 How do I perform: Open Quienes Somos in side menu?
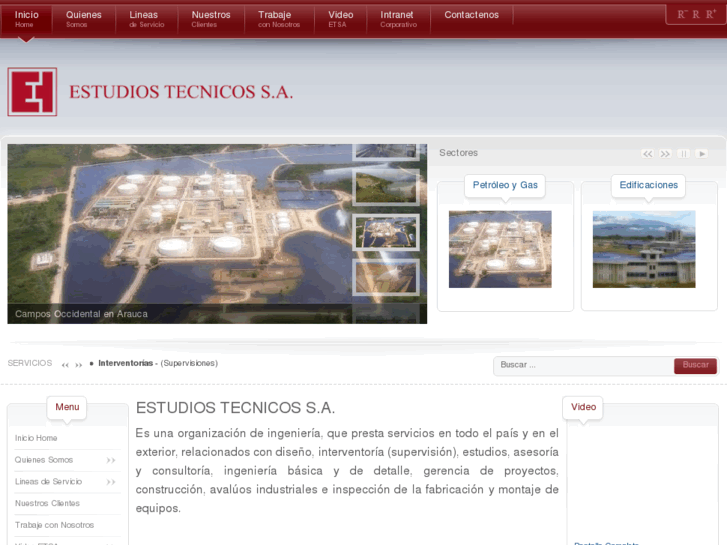click(44, 460)
